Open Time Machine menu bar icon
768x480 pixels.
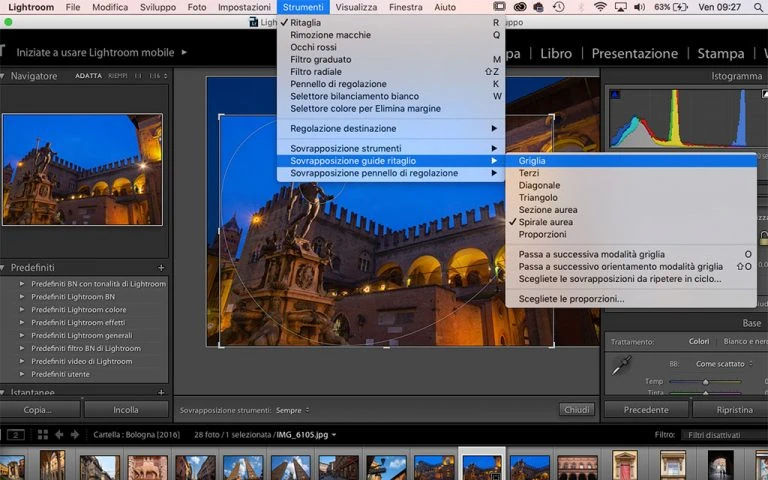(558, 7)
